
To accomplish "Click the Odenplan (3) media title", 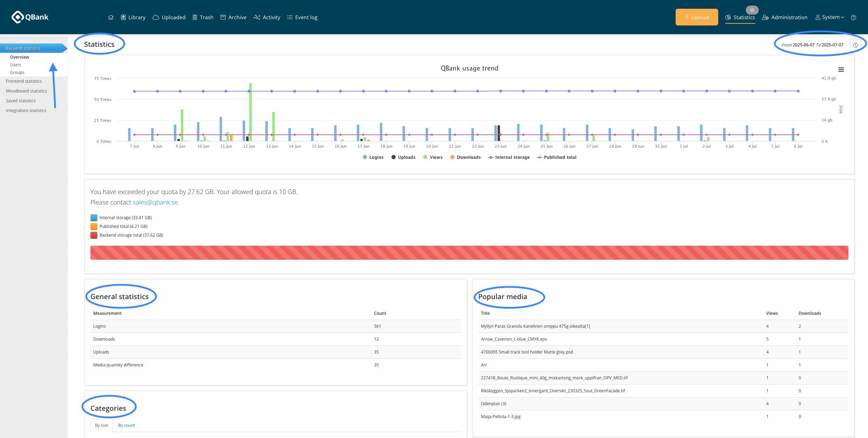I will (x=493, y=404).
